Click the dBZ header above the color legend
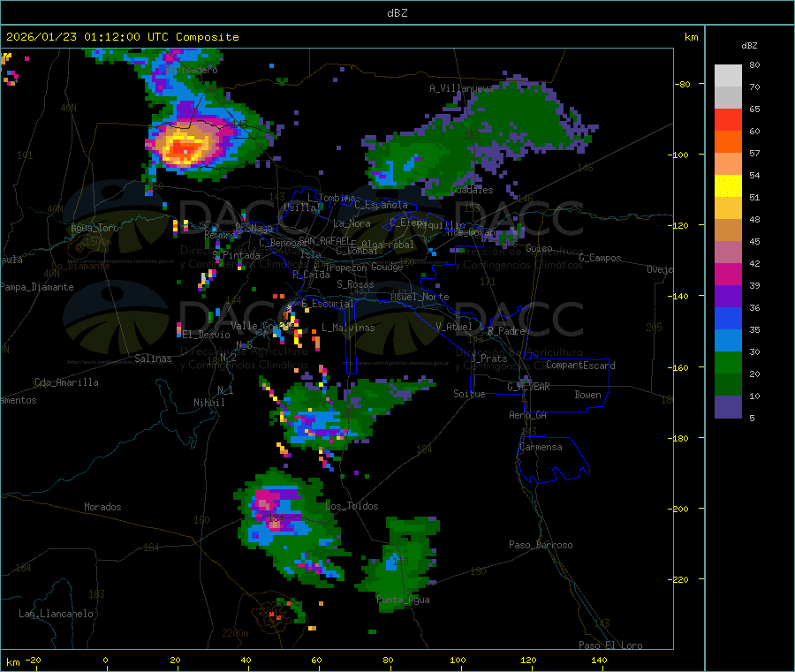 749,46
